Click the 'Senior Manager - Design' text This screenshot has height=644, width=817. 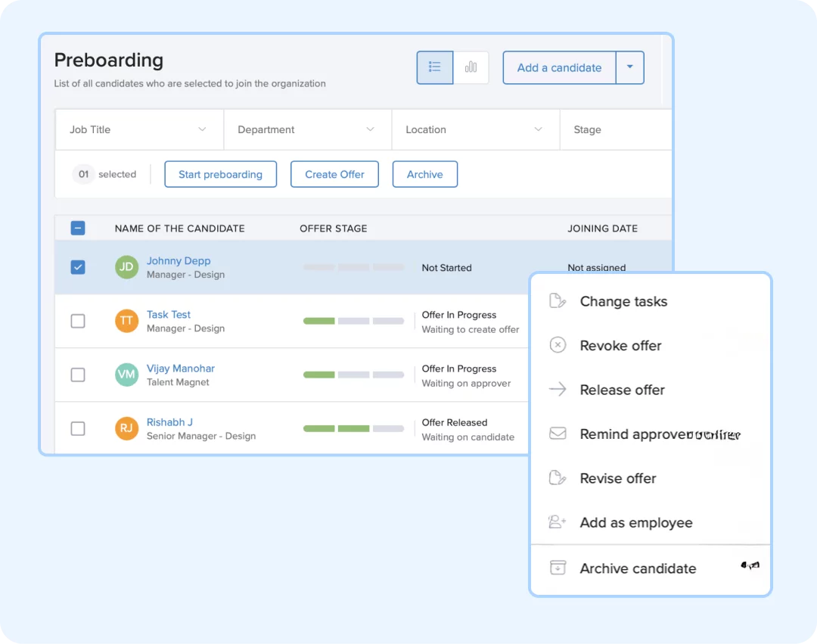point(201,436)
